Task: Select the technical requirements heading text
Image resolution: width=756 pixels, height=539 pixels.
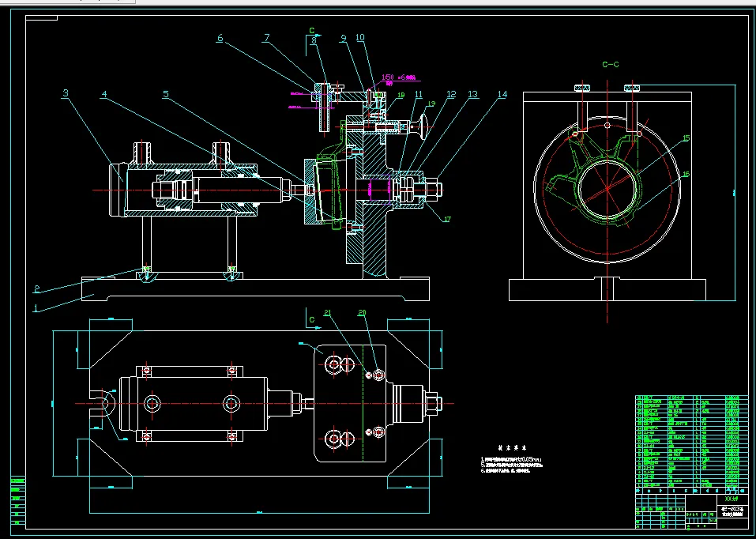Action: (512, 448)
